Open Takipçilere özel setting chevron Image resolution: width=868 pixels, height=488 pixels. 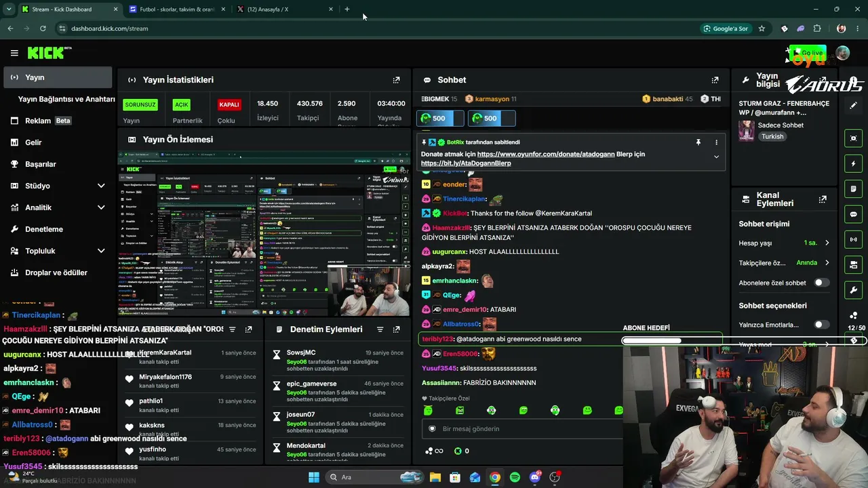point(827,262)
